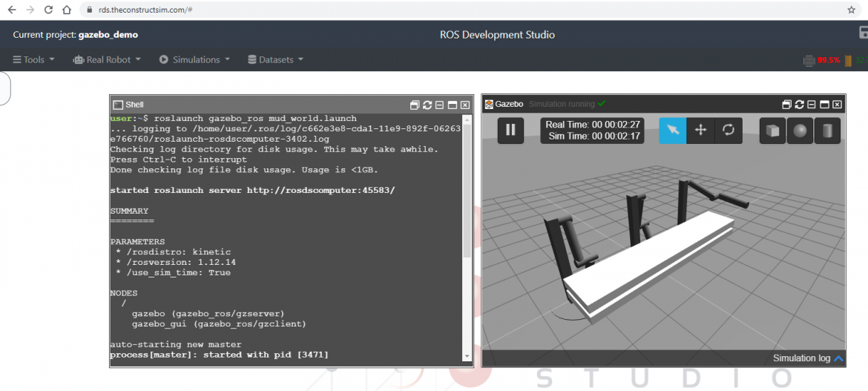This screenshot has height=391, width=868.
Task: Click the /use_sim_time: True line
Action: [x=174, y=272]
